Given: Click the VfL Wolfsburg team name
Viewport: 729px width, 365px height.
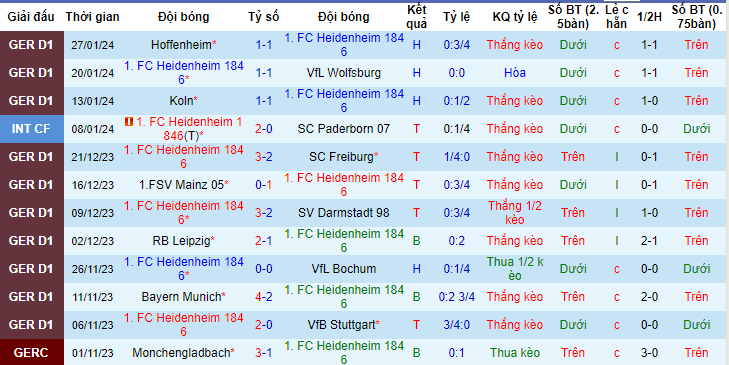Looking at the screenshot, I should point(344,73).
